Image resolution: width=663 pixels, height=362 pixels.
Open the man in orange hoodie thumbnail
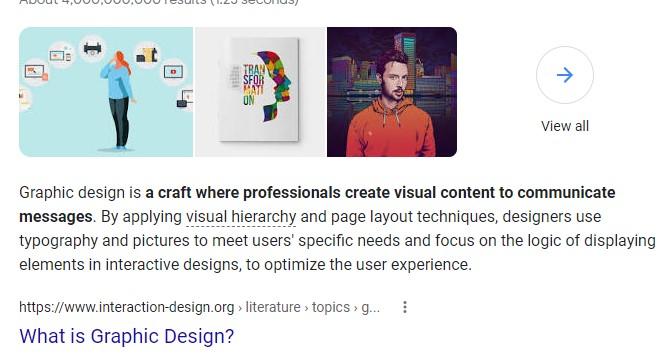point(392,92)
